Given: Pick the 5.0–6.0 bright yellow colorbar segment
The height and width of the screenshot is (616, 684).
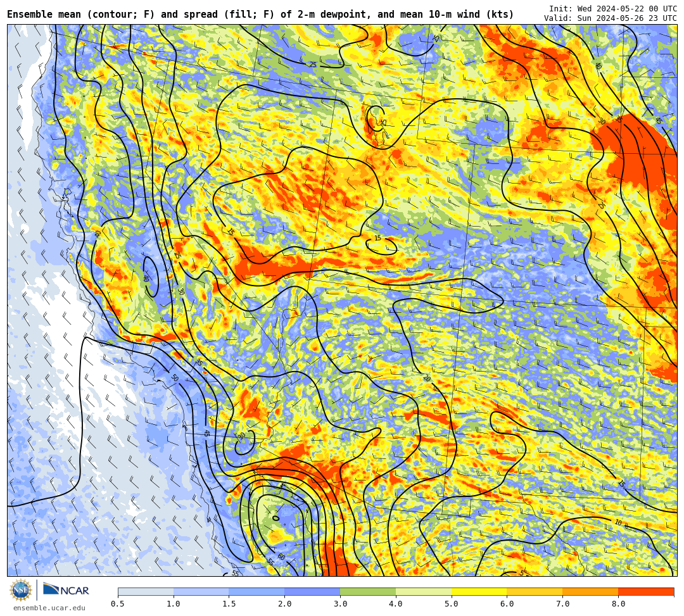Looking at the screenshot, I should click(479, 591).
